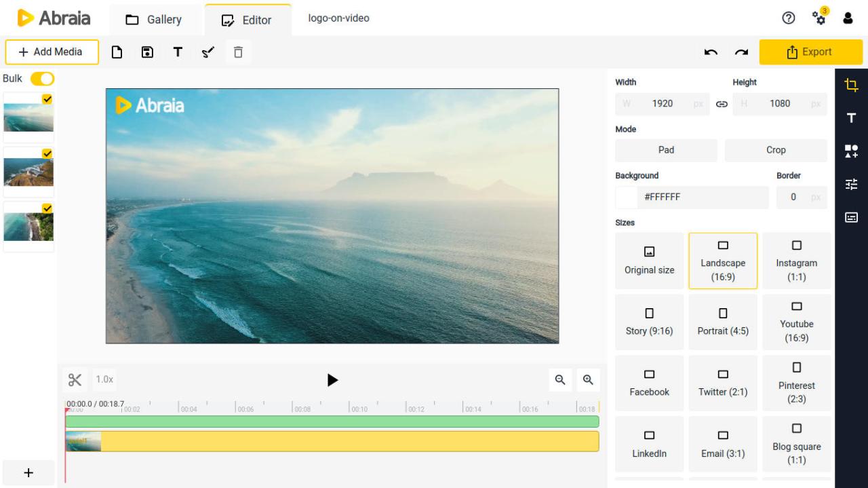Open the captions panel in the sidebar
This screenshot has height=488, width=868.
pyautogui.click(x=851, y=217)
